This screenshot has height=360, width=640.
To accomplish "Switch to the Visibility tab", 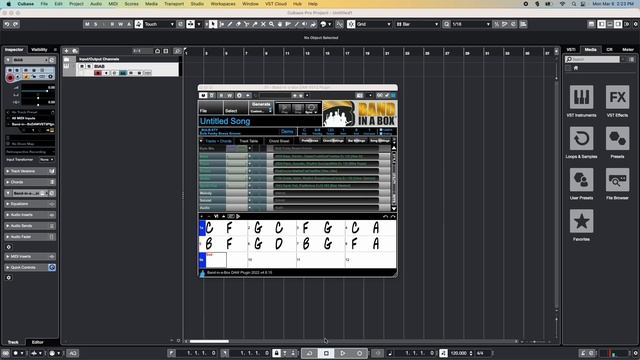I will [39, 50].
